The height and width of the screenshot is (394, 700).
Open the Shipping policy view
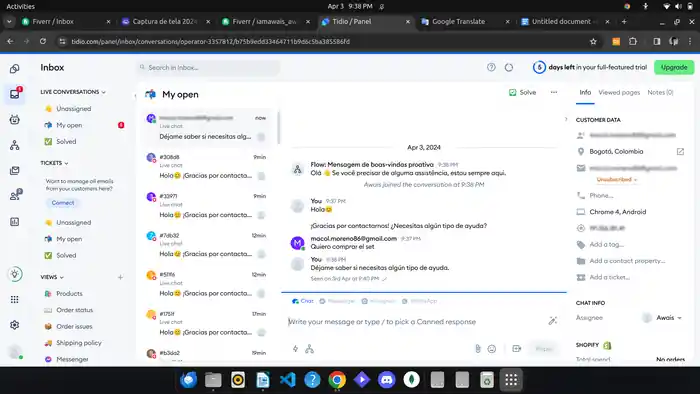(79, 343)
